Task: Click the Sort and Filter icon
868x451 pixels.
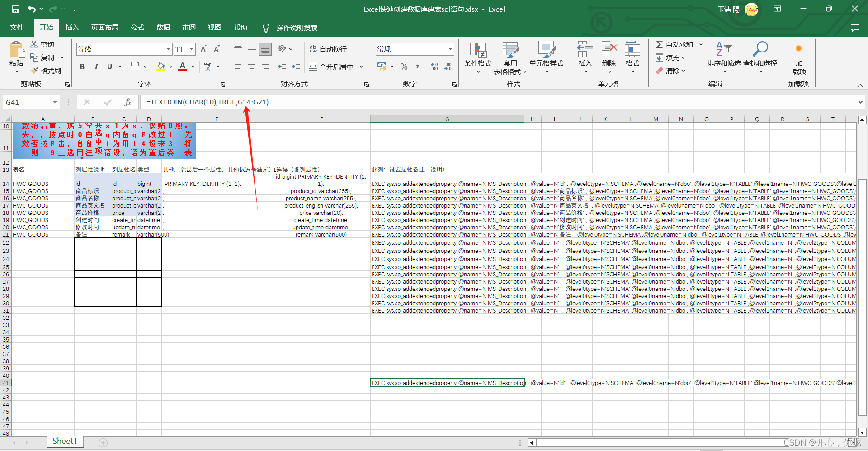Action: (x=724, y=49)
